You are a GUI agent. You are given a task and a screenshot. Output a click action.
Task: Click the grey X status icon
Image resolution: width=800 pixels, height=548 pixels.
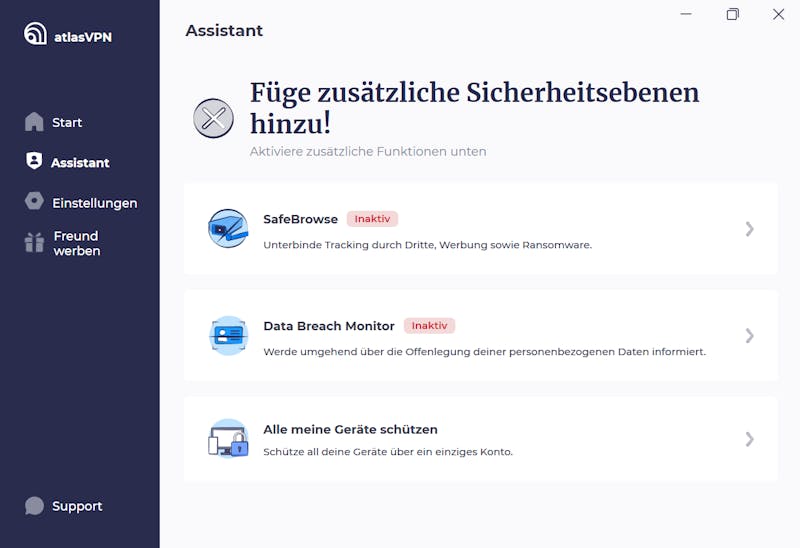pos(213,118)
